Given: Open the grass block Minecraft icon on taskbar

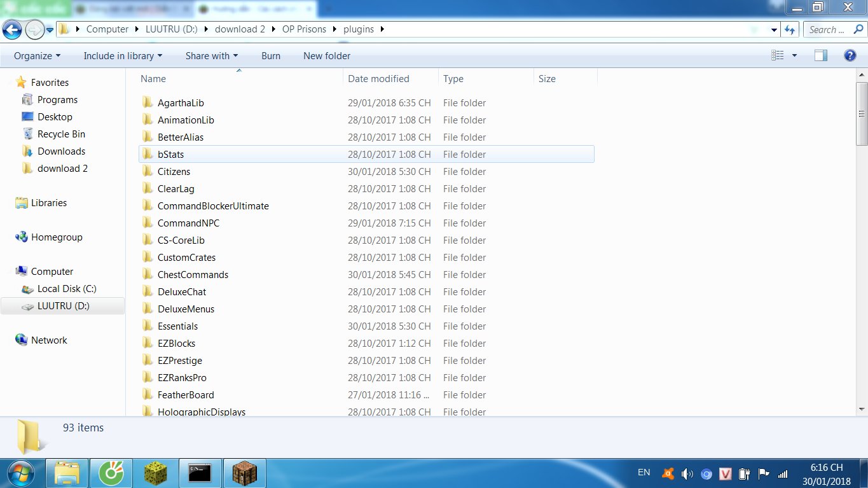Looking at the screenshot, I should click(x=156, y=473).
